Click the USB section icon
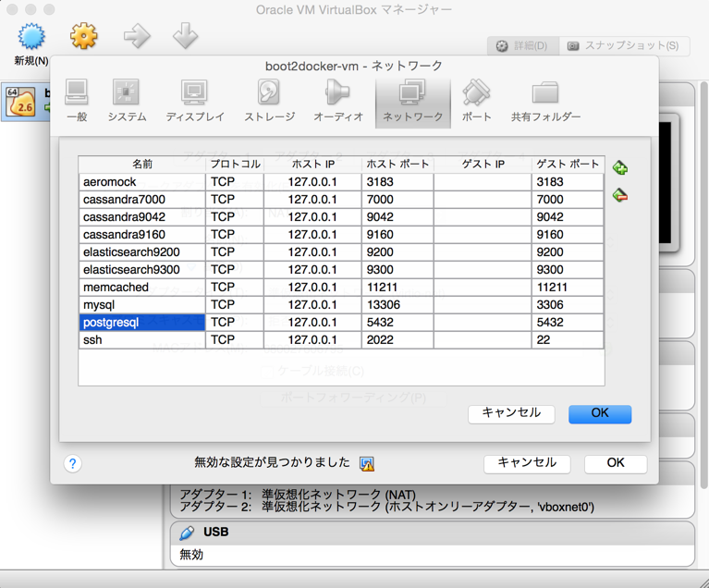Screen dimensions: 709x588 tap(187, 533)
